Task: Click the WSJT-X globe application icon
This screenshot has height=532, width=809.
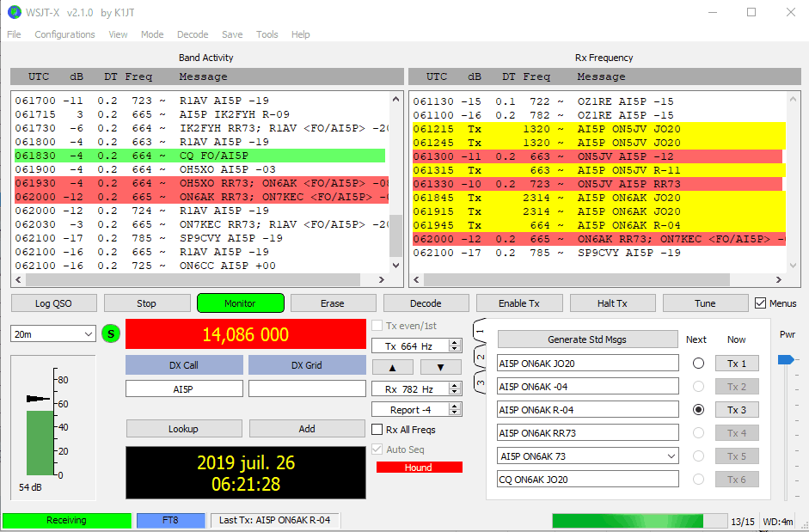Action: 15,12
